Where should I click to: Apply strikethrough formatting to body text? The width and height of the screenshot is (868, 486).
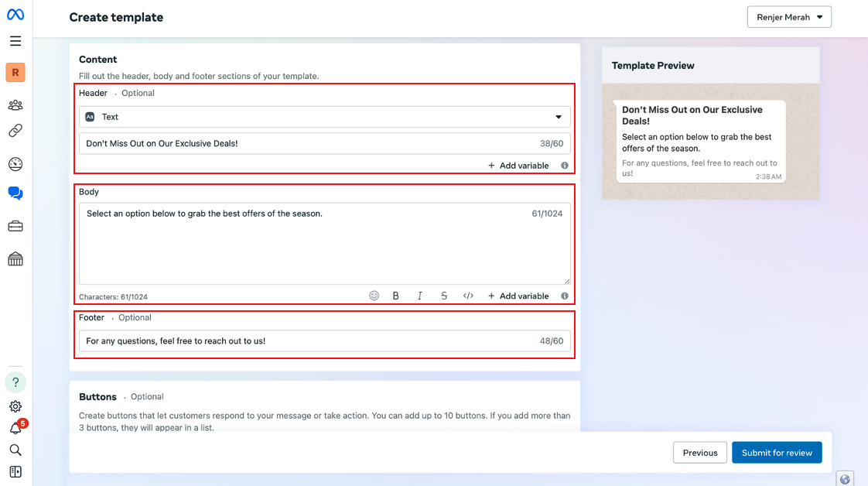[444, 296]
